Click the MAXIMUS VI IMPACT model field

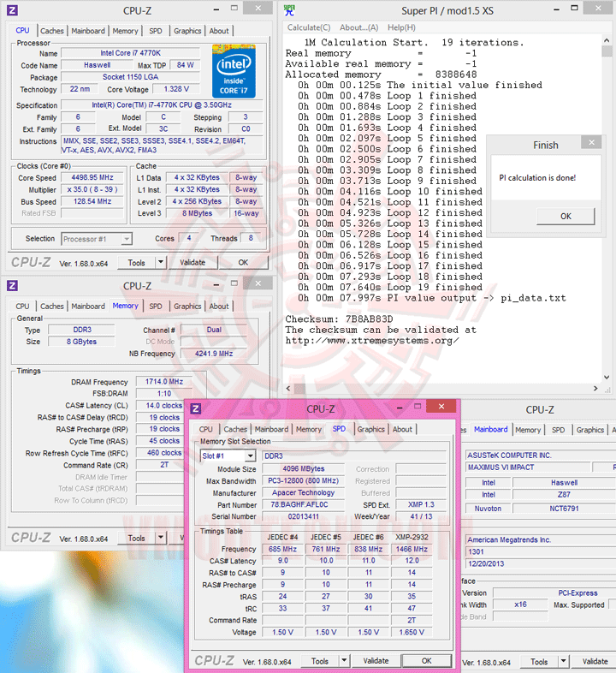[x=527, y=467]
